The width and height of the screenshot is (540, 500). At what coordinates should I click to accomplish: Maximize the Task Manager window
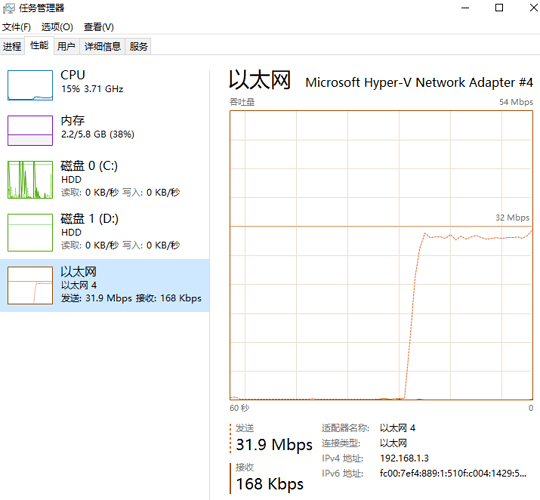click(499, 8)
